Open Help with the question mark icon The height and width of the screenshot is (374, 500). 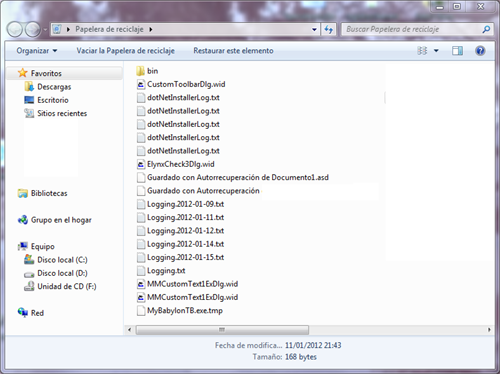pyautogui.click(x=480, y=51)
